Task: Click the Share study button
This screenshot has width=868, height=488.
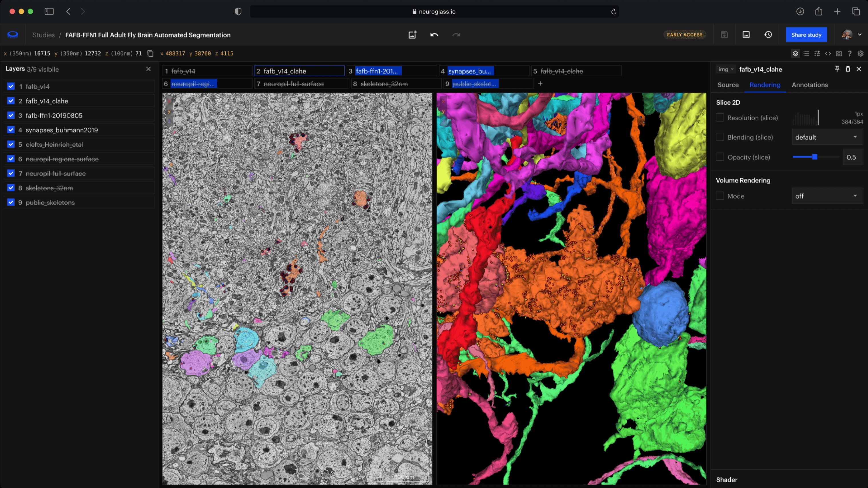Action: click(x=806, y=34)
